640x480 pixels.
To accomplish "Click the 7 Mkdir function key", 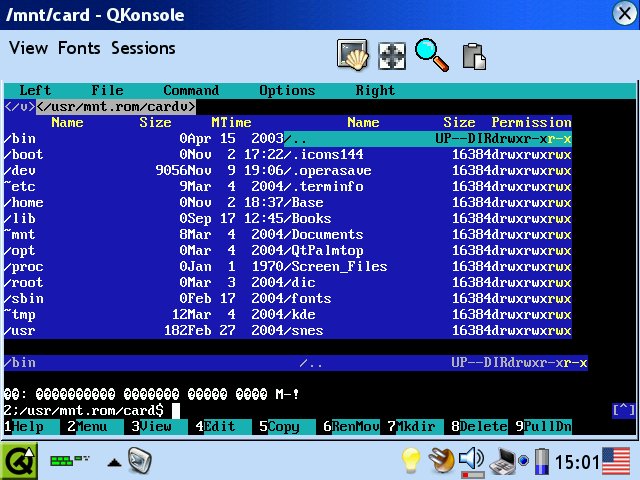I will [416, 427].
